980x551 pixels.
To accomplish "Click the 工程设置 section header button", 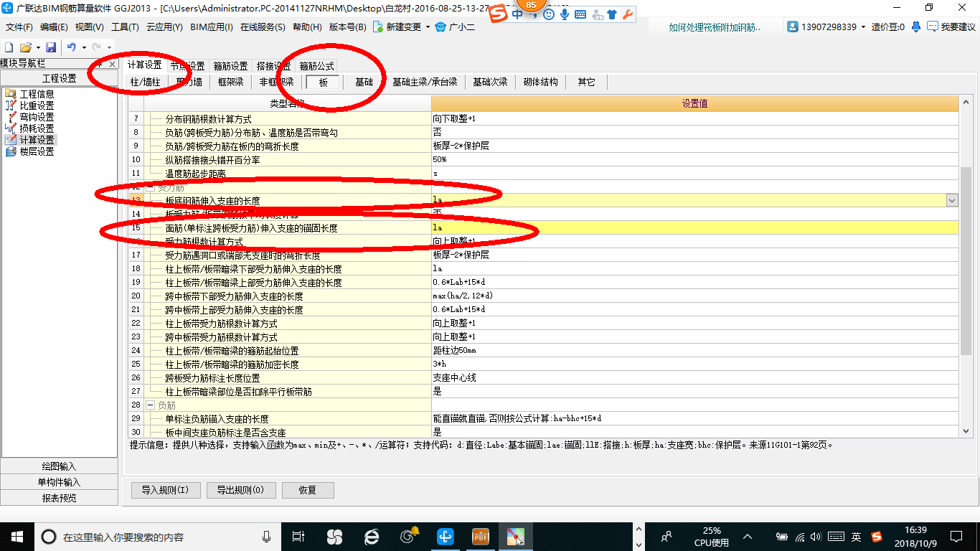I will [60, 78].
